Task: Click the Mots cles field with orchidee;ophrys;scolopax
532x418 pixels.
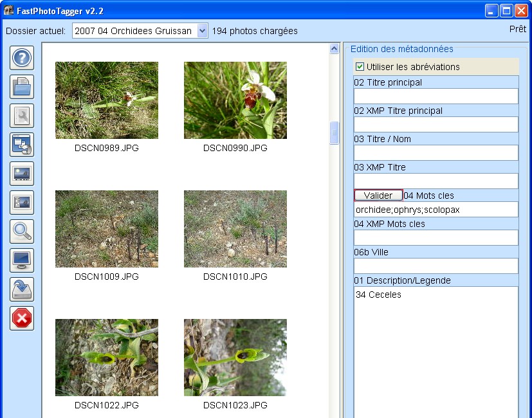Action: 436,210
